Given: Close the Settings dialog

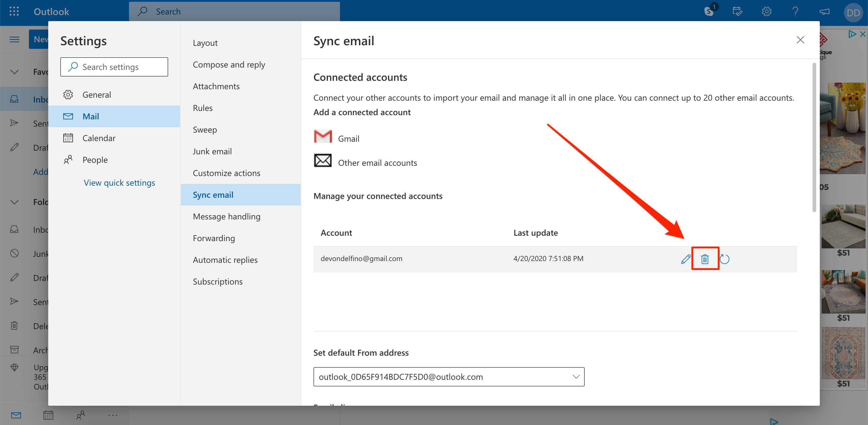Looking at the screenshot, I should pos(800,40).
